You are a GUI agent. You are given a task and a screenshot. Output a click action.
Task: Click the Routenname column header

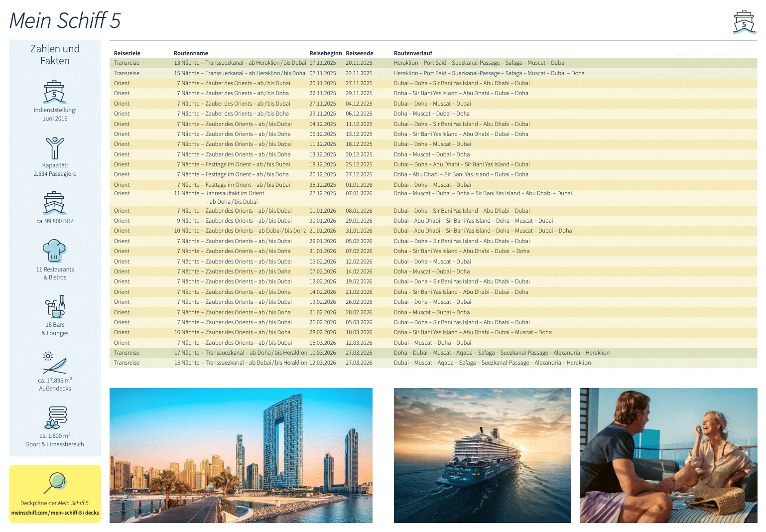191,53
